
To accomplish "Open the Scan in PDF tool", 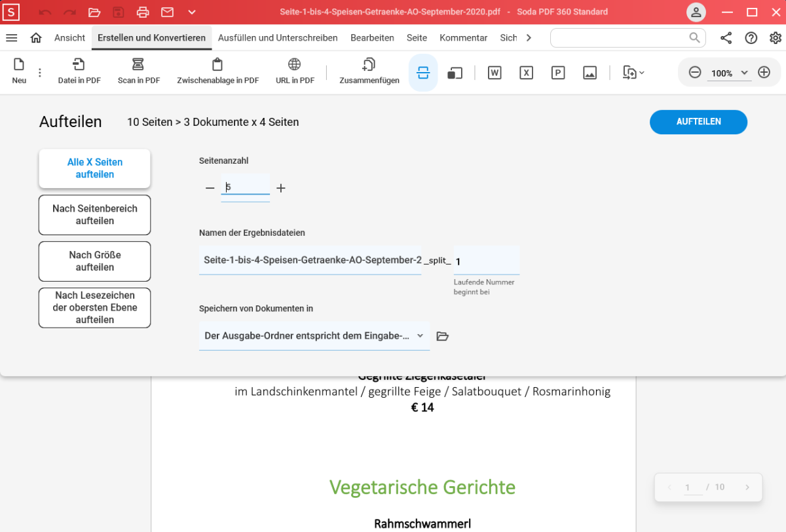I will tap(138, 65).
